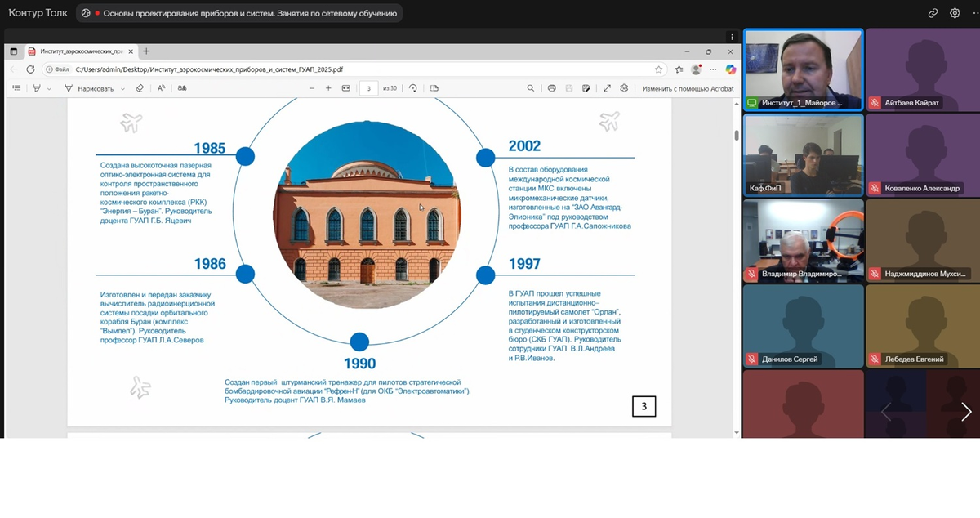The width and height of the screenshot is (980, 518).
Task: Select the Каф.ФиП participant video
Action: [x=803, y=154]
